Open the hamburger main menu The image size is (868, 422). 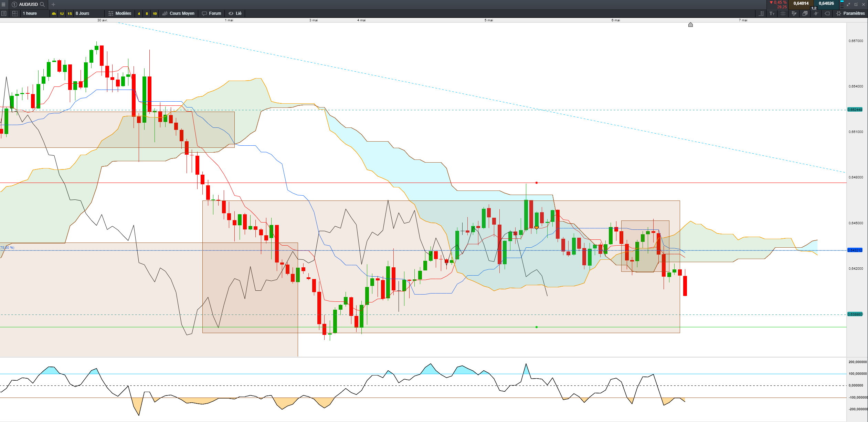point(3,4)
